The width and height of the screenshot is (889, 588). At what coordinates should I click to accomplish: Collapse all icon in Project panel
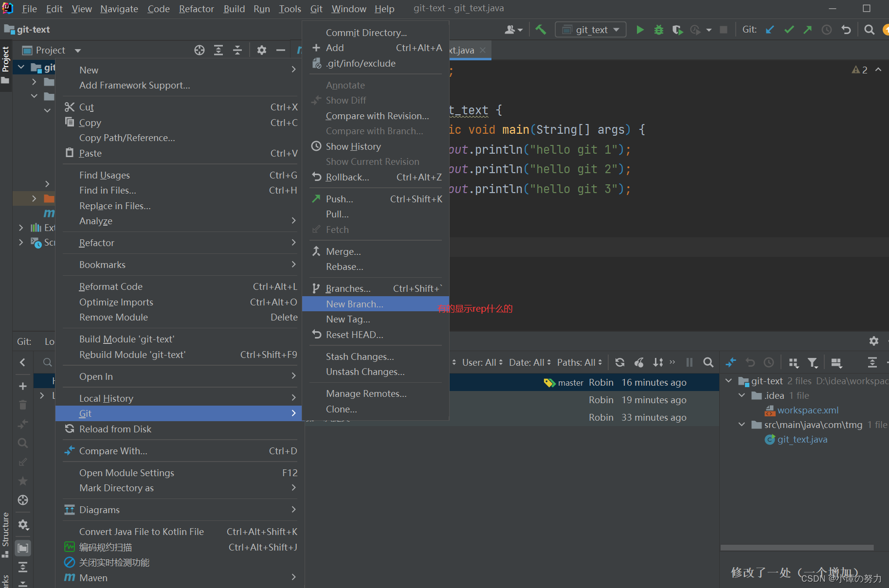coord(237,50)
